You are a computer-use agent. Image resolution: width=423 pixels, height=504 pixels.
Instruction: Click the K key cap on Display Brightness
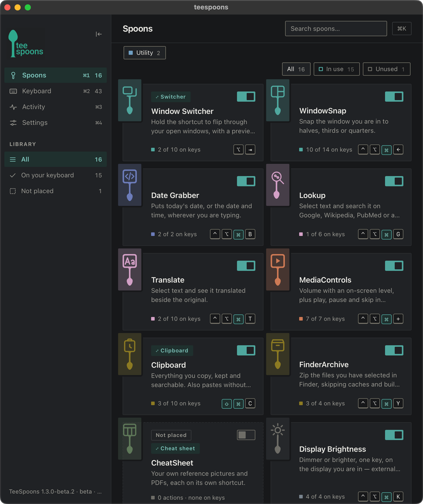pos(398,496)
